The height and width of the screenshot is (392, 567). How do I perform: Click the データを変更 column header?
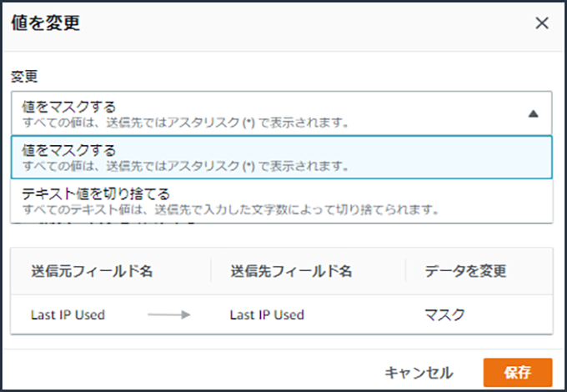(466, 271)
